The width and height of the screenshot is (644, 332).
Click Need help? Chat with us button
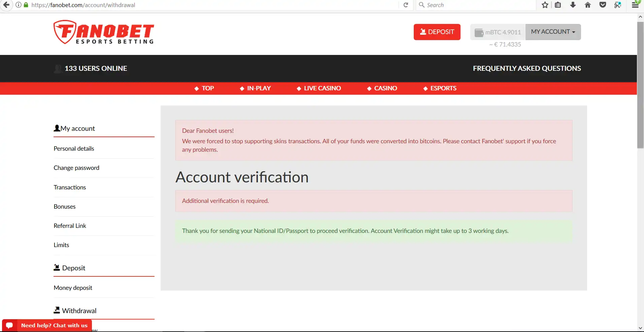coord(47,325)
